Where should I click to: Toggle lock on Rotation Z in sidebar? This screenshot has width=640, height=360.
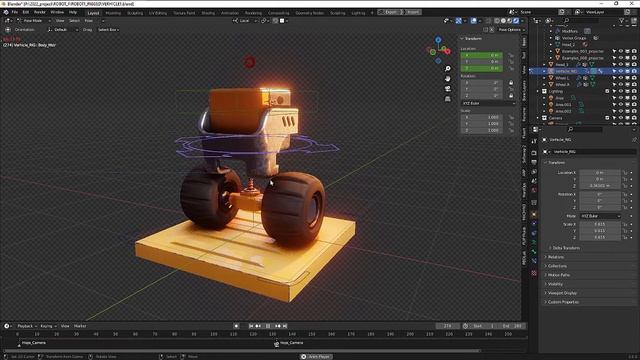[511, 96]
